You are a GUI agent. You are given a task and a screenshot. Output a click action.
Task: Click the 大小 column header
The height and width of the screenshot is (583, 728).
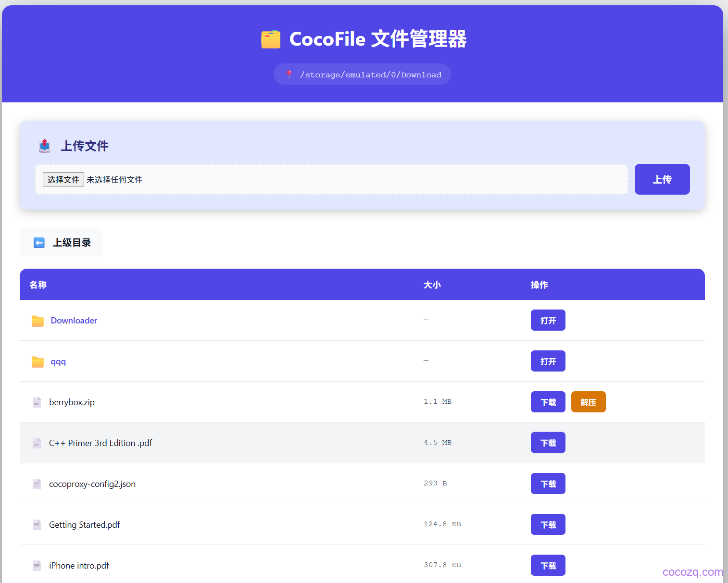click(432, 285)
